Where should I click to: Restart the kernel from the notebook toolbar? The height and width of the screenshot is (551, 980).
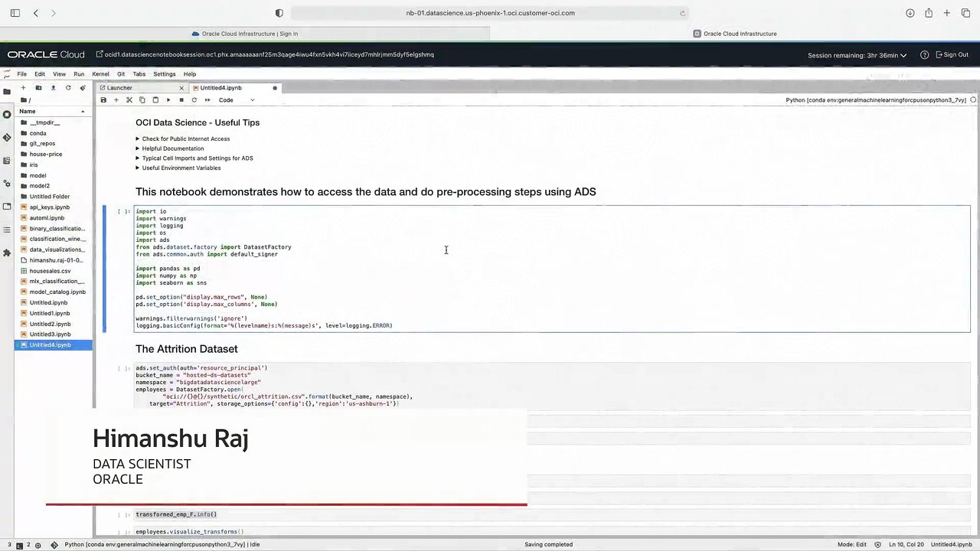194,100
